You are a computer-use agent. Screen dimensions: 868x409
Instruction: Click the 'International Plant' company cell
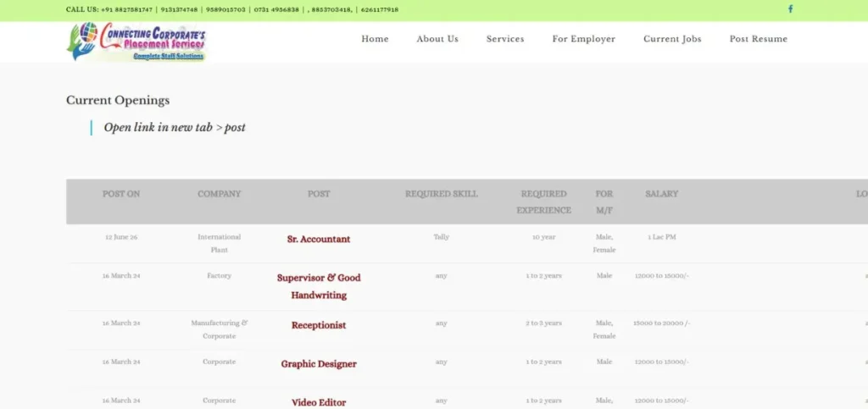[x=220, y=243]
